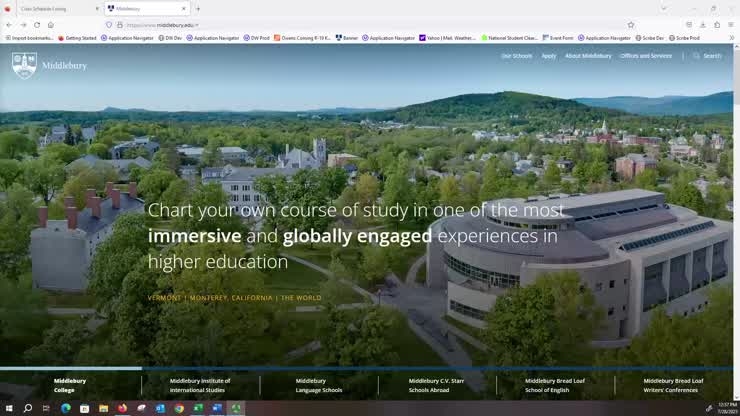740x416 pixels.
Task: Open the Scribe Prod bookmark
Action: click(x=684, y=38)
